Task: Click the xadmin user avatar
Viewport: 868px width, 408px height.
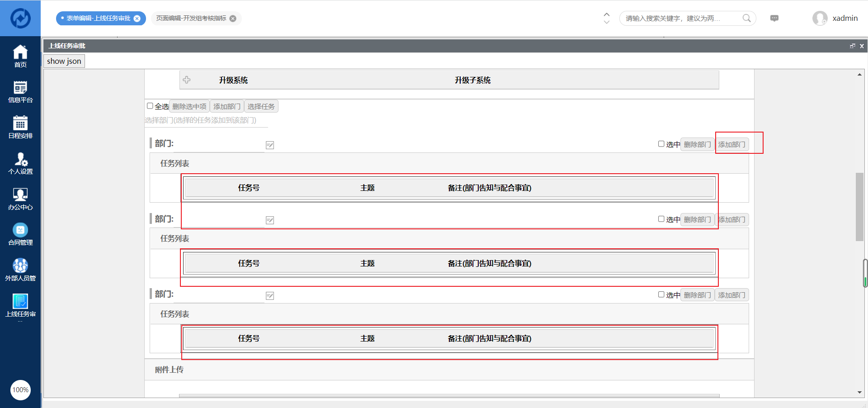Action: [x=820, y=18]
